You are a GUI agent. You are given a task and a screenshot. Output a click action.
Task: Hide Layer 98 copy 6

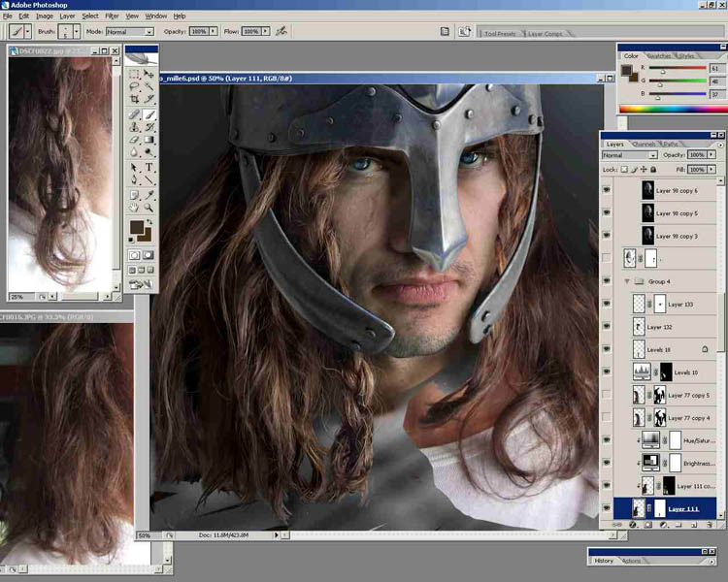(x=607, y=191)
